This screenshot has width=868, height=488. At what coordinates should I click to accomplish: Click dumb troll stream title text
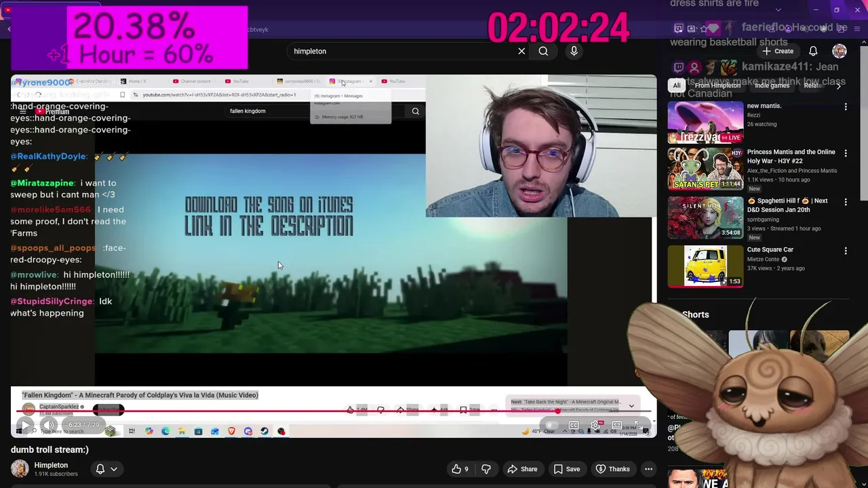tap(50, 449)
